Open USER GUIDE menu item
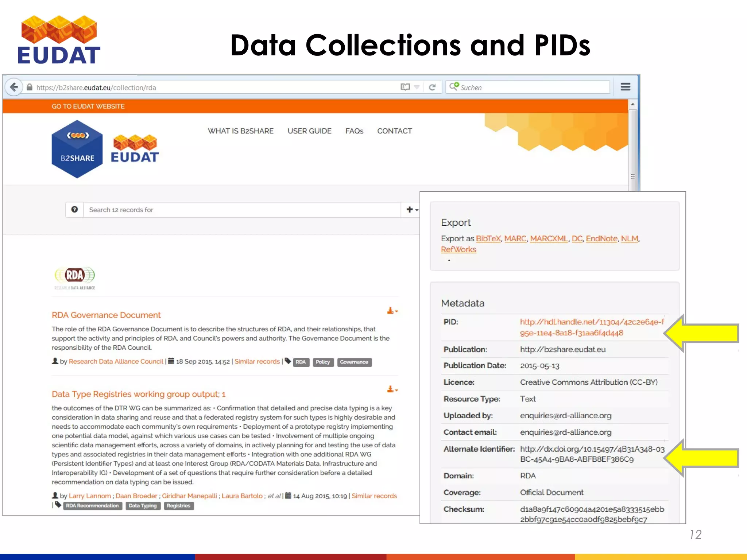Image resolution: width=747 pixels, height=560 pixels. point(309,131)
